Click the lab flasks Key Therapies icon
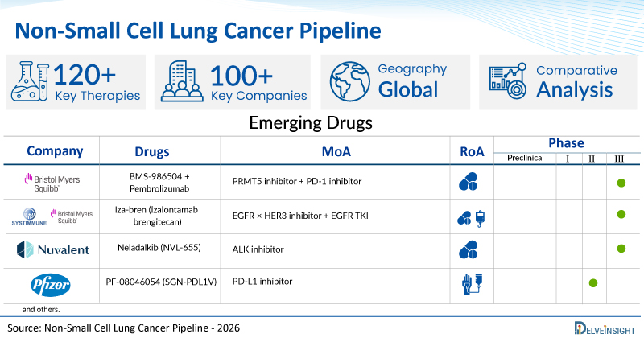The width and height of the screenshot is (644, 338). coord(31,82)
